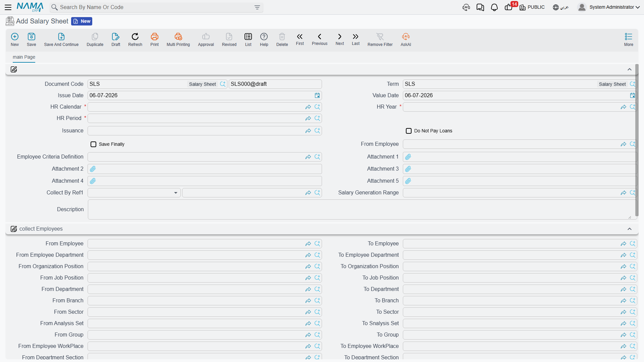This screenshot has height=362, width=644.
Task: Open the notifications bell icon
Action: point(494,7)
